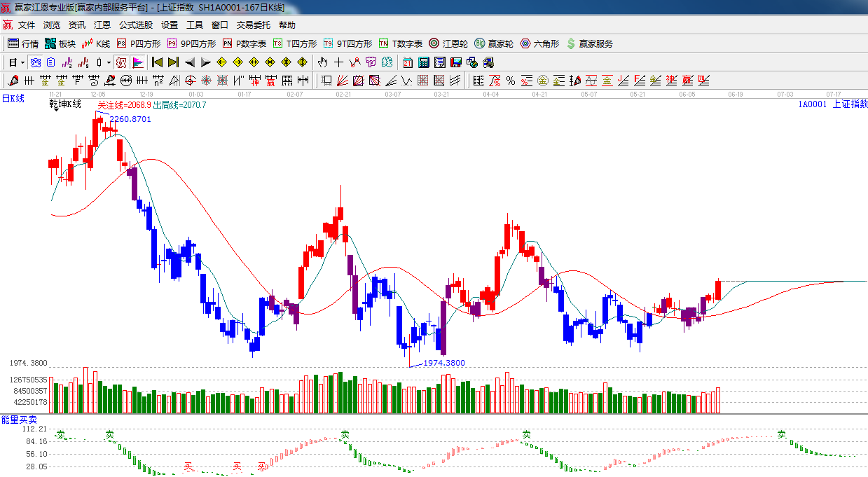868x477 pixels.
Task: Click the 行情 quotes button
Action: 23,43
